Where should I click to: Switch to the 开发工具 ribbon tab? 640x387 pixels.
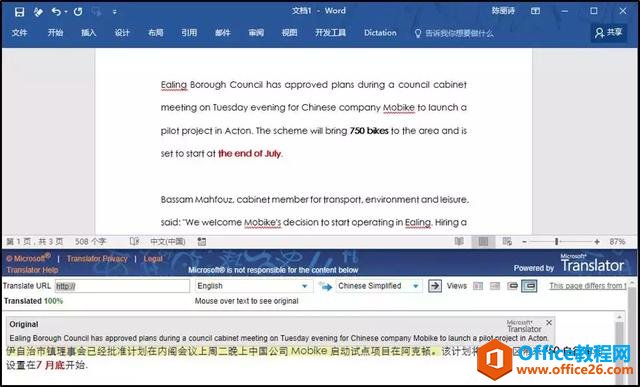[330, 33]
